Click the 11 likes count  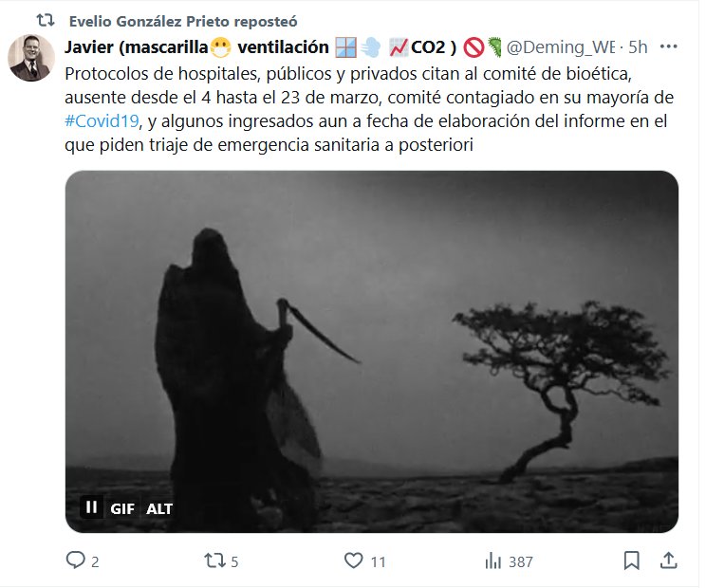coord(379,561)
